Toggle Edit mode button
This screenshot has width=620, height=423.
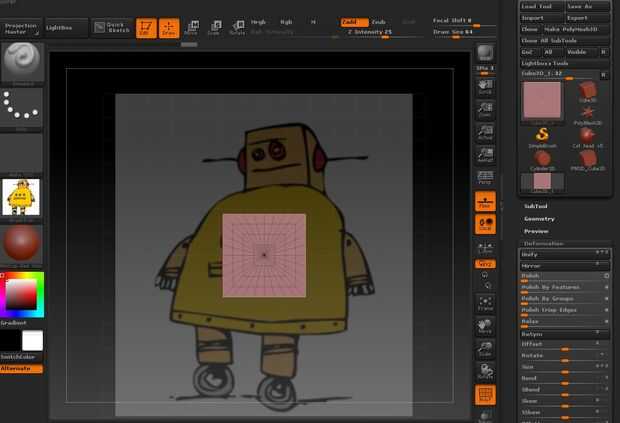click(x=146, y=28)
